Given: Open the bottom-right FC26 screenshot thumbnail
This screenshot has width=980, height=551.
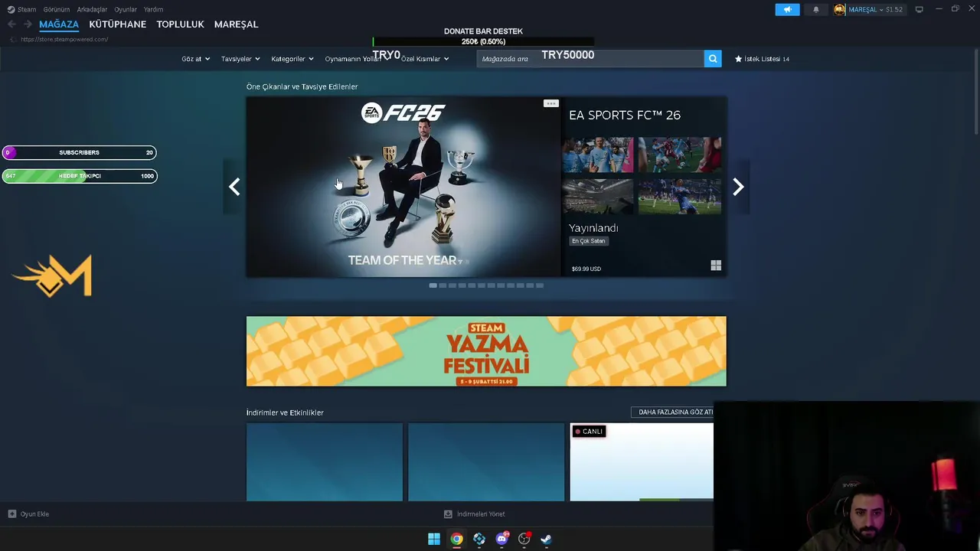Looking at the screenshot, I should tap(680, 197).
